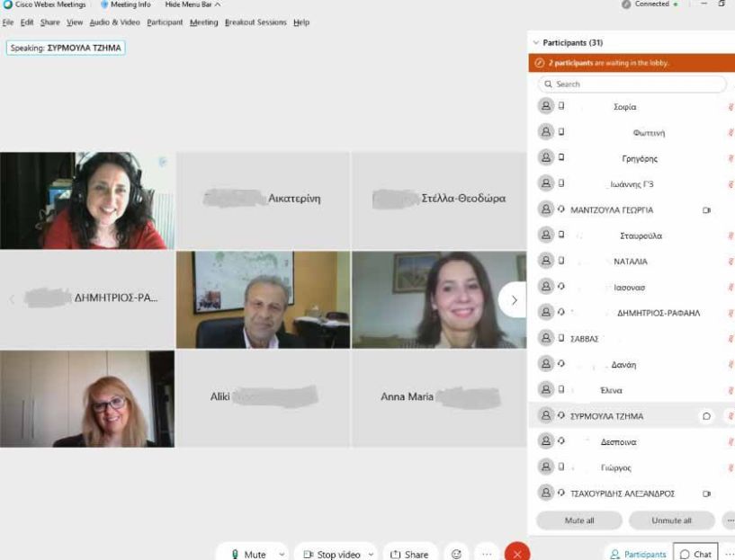The width and height of the screenshot is (735, 560).
Task: Click the Speaking: ΣΥΡΜΟΥΛΑ ΤΖΗΜΑ label
Action: point(66,48)
